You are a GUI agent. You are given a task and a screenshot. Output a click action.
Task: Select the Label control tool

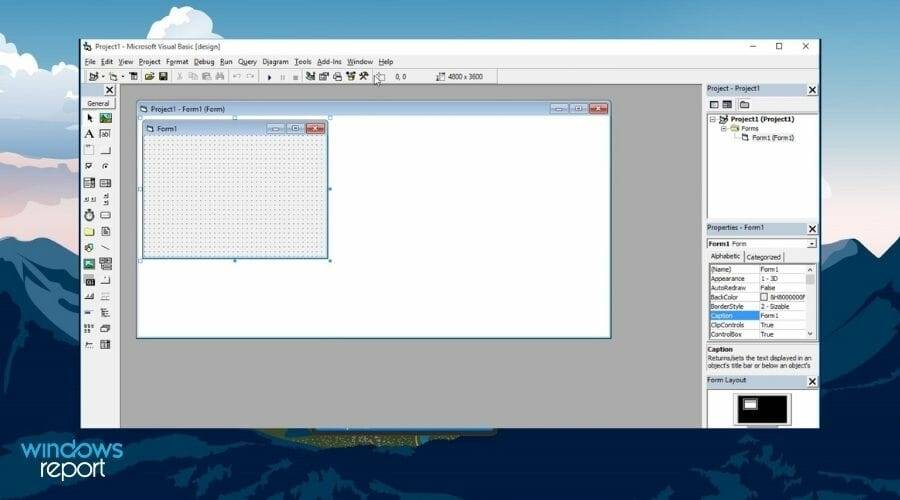90,134
